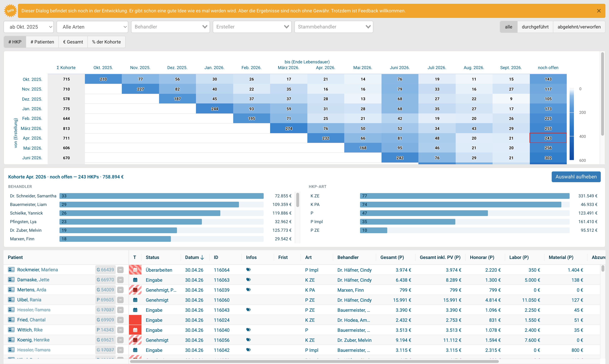This screenshot has height=364, width=609.
Task: Switch to the '€ Gesamt' tab
Action: tap(73, 42)
